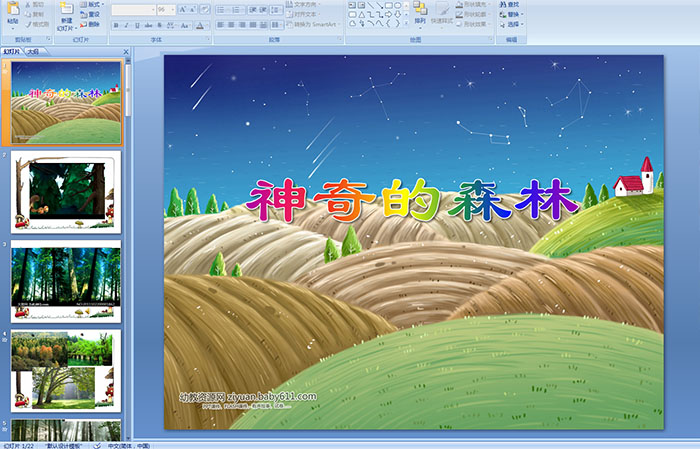
Task: Set paragraph alignment to left
Action: (x=221, y=25)
